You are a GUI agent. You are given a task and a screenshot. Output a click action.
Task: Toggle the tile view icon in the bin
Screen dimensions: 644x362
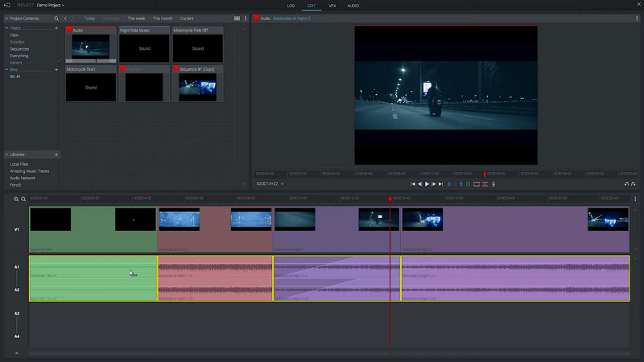[237, 19]
